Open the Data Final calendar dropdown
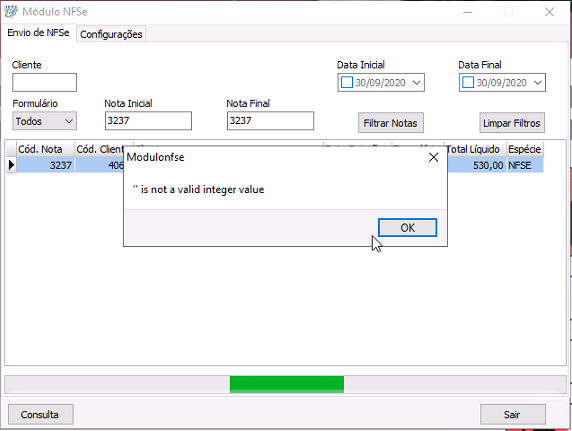 (x=538, y=82)
